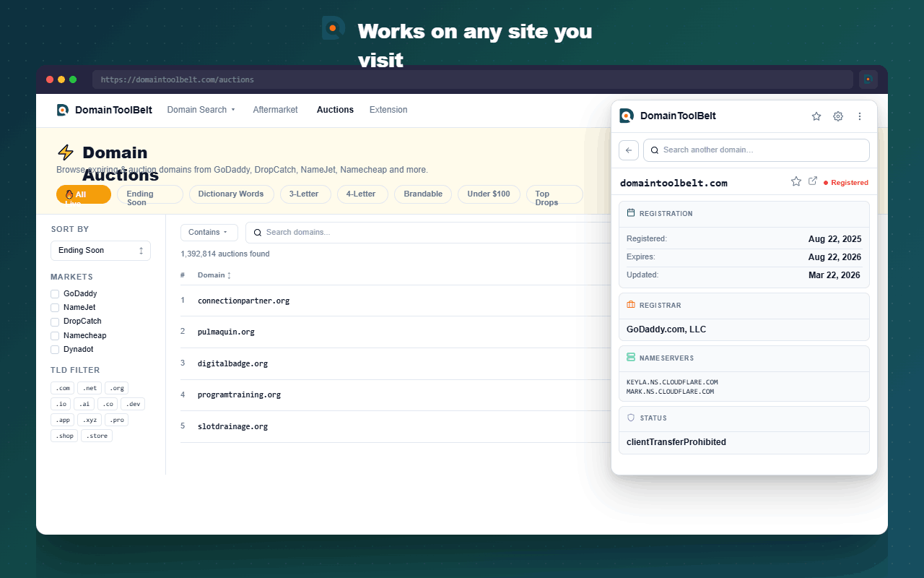Screen dimensions: 924x578
Task: Toggle the .dev TLD filter
Action: coord(133,404)
